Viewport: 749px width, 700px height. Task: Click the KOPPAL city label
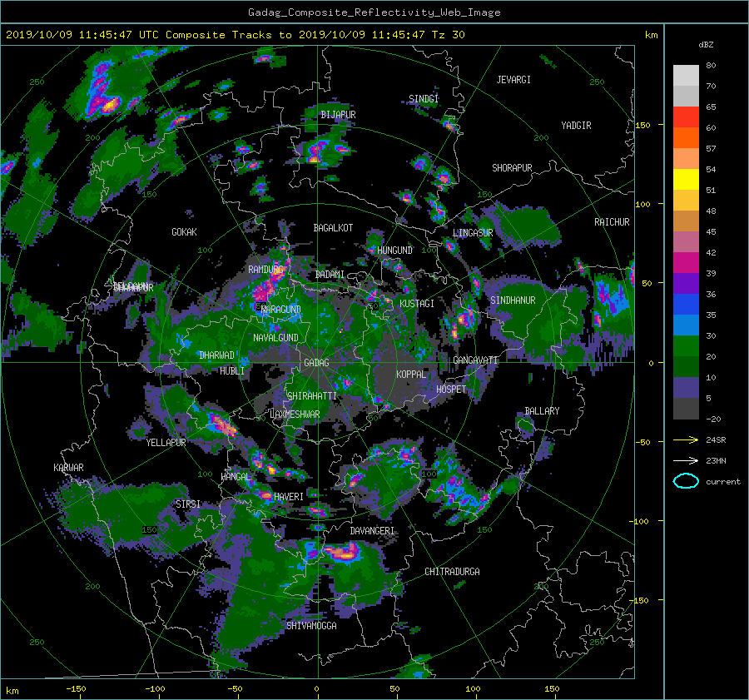411,375
